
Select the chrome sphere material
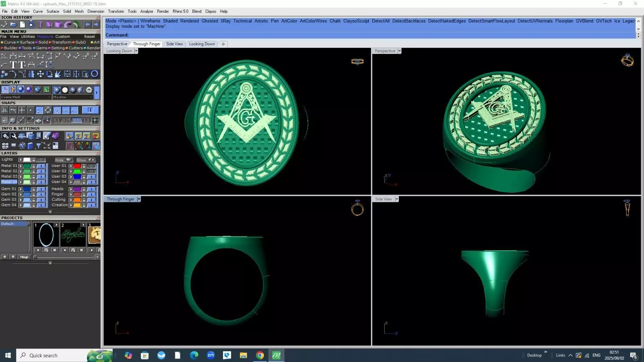click(89, 90)
